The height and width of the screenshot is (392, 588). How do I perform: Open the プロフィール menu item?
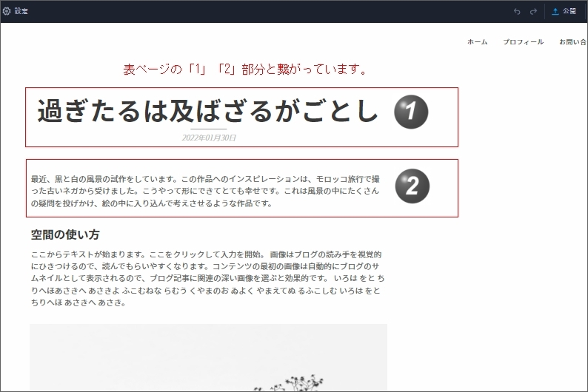(523, 42)
